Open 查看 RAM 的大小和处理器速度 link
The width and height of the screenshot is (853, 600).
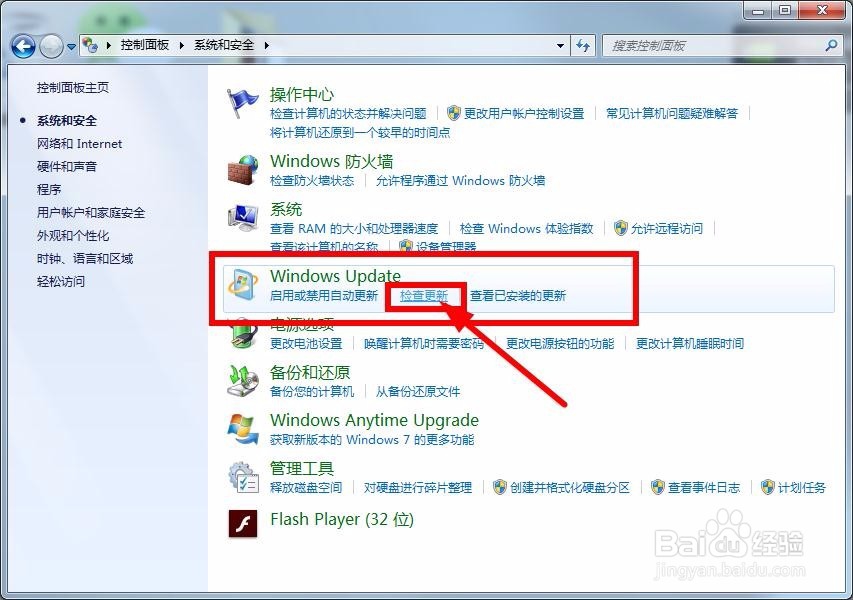click(354, 228)
